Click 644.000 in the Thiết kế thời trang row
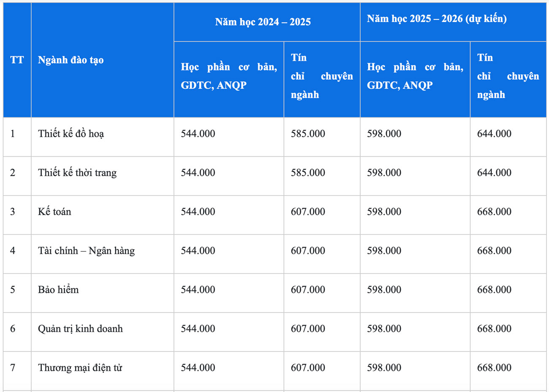549x392 pixels. [x=494, y=173]
